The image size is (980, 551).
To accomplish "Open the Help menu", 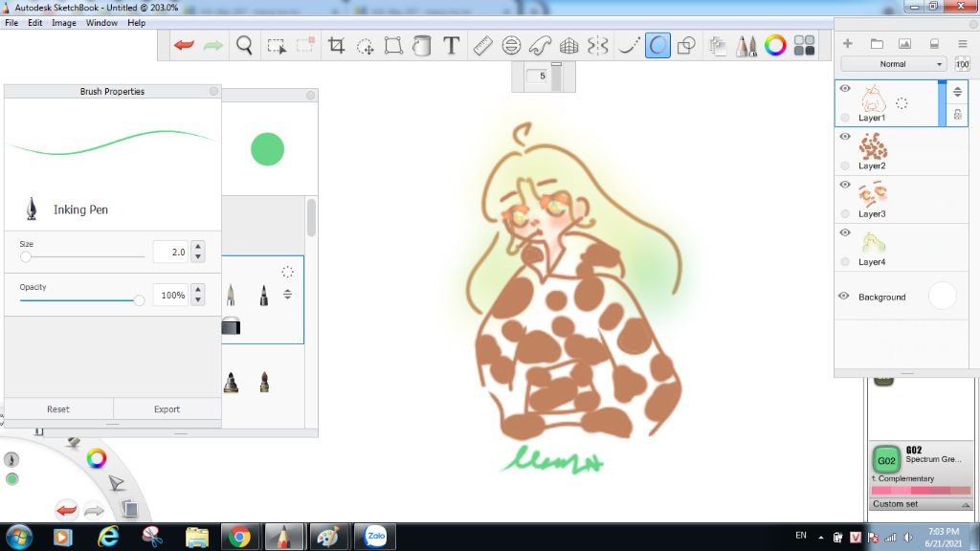I will click(x=136, y=23).
